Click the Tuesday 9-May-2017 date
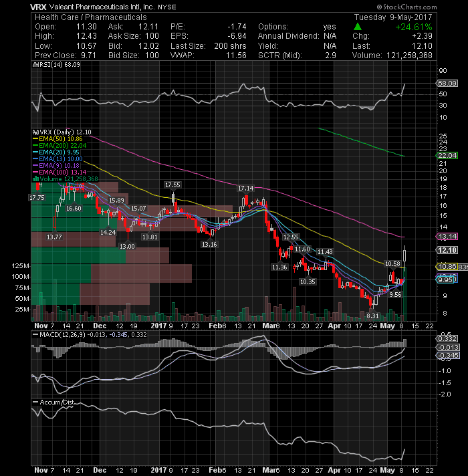 pyautogui.click(x=393, y=17)
